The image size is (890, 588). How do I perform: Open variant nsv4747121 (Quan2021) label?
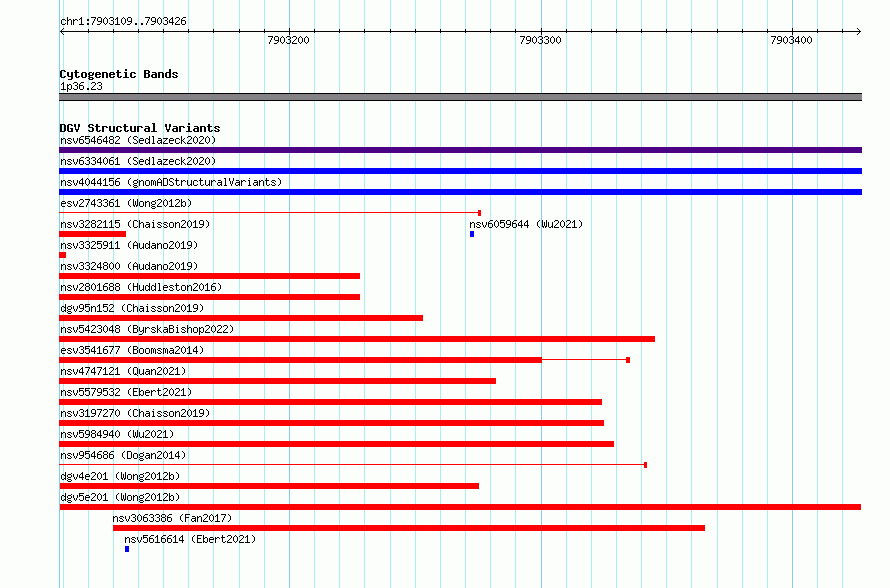123,371
